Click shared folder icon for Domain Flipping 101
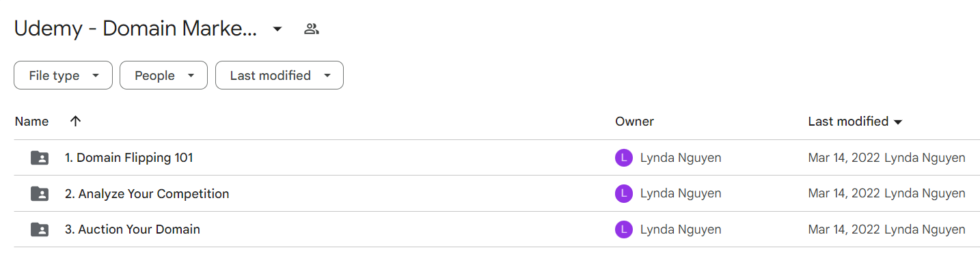Viewport: 980px width, 278px height. [x=40, y=158]
